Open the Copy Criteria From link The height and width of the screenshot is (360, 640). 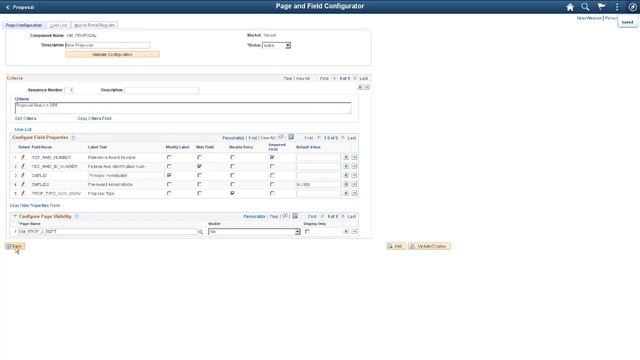click(94, 118)
